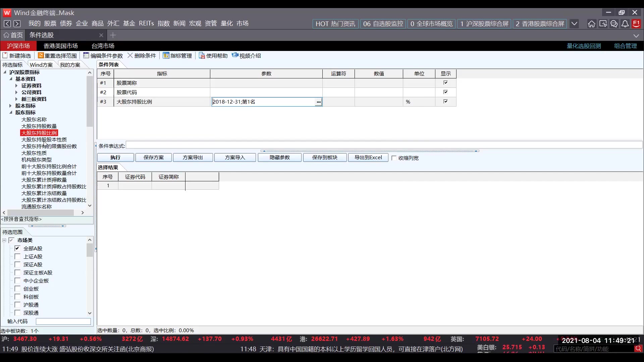This screenshot has width=644, height=362.
Task: Expand 证券资料 tree node
Action: (x=16, y=85)
